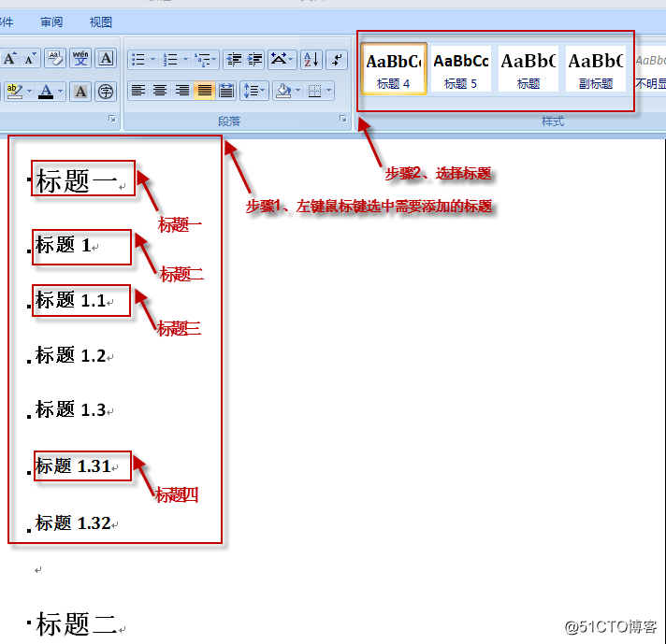
Task: Switch to the 视图 ribbon tab
Action: click(101, 21)
